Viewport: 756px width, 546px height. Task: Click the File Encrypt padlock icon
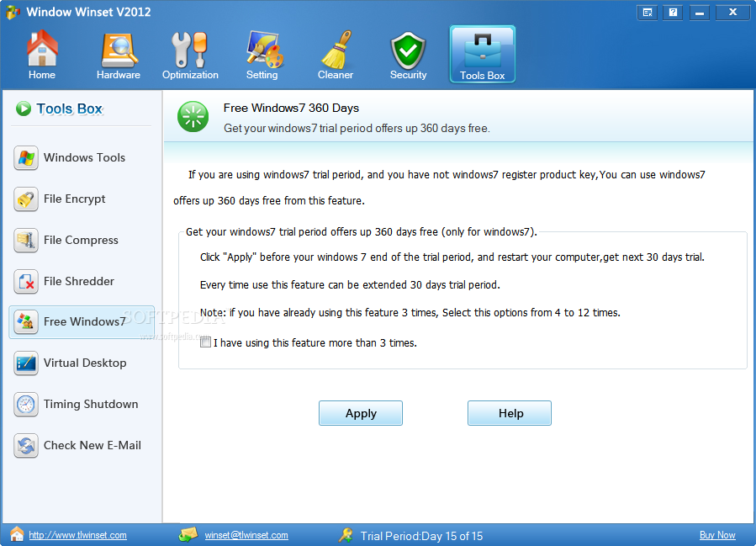click(x=26, y=199)
